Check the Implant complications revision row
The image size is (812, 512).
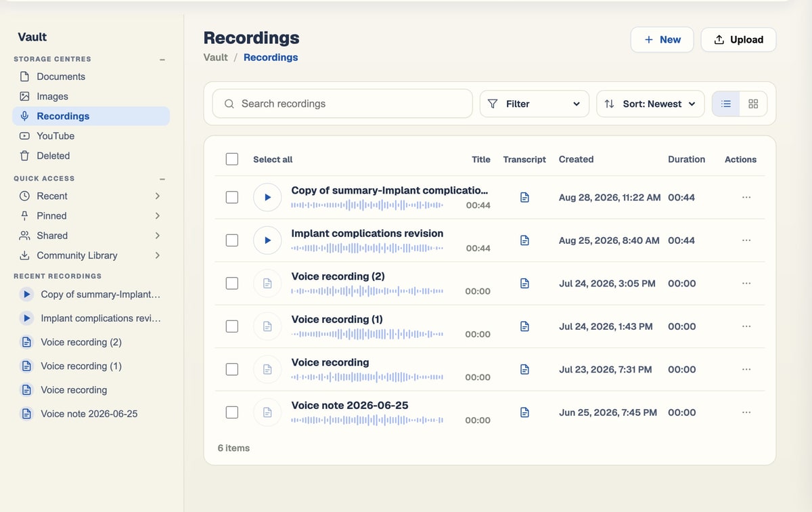(x=232, y=240)
